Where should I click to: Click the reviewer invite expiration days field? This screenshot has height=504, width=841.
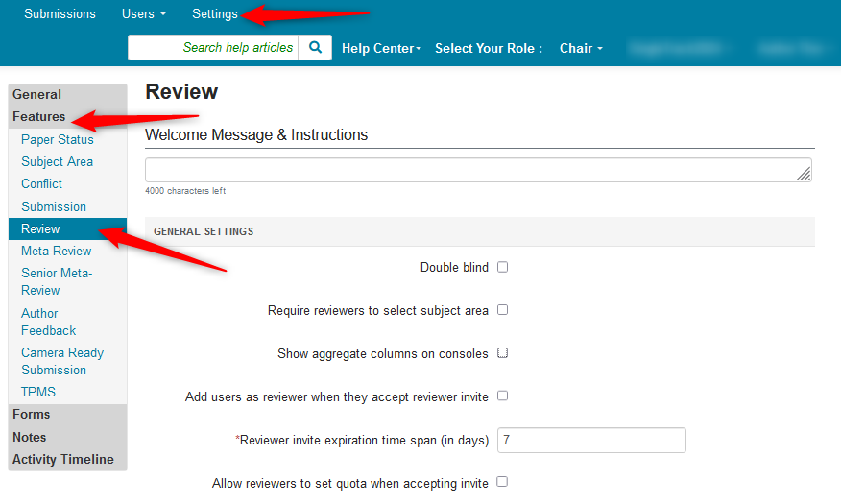pos(591,440)
